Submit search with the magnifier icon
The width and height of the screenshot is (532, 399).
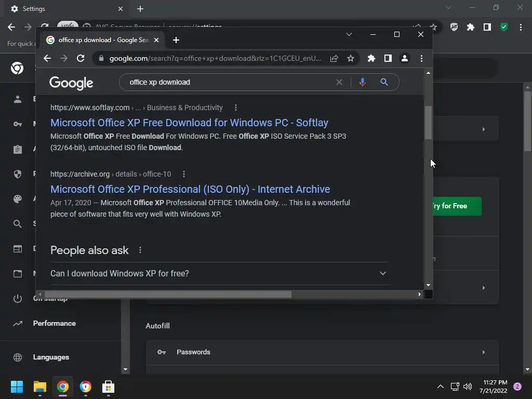pos(384,82)
